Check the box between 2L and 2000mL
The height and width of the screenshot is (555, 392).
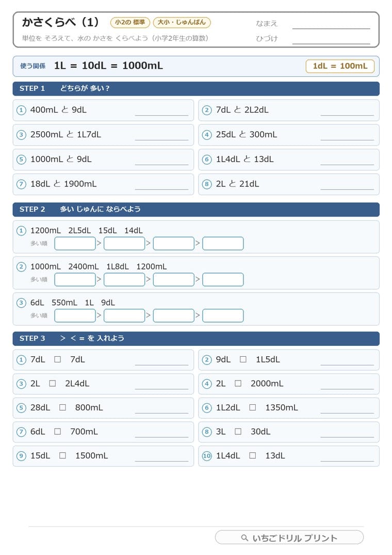[238, 383]
